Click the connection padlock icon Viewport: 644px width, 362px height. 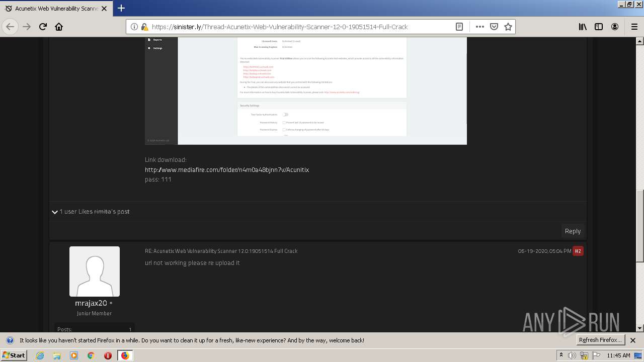point(144,27)
